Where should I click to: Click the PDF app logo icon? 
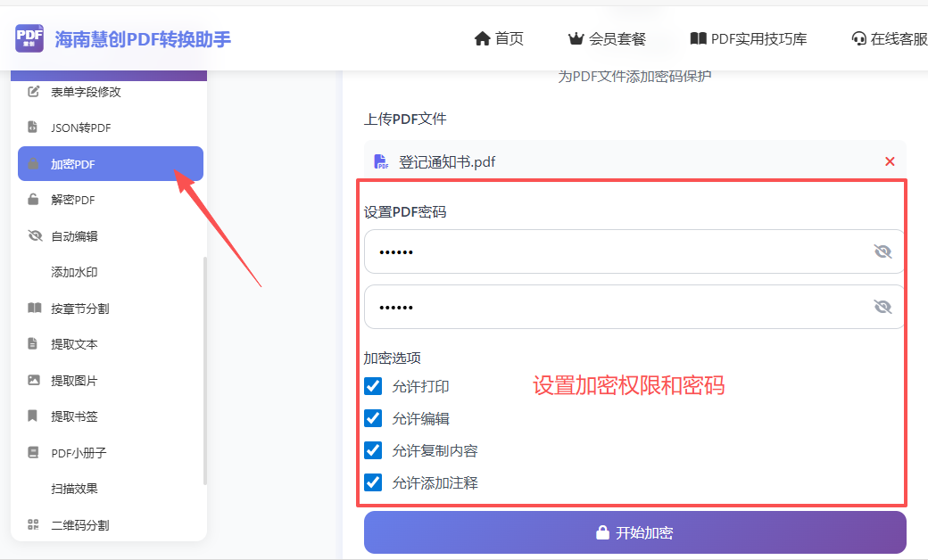coord(29,38)
